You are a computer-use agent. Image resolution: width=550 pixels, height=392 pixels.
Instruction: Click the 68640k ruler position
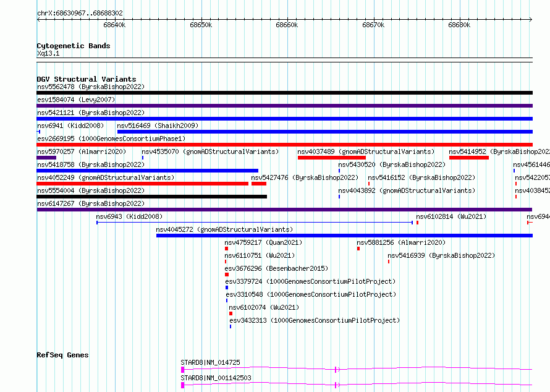click(x=114, y=25)
